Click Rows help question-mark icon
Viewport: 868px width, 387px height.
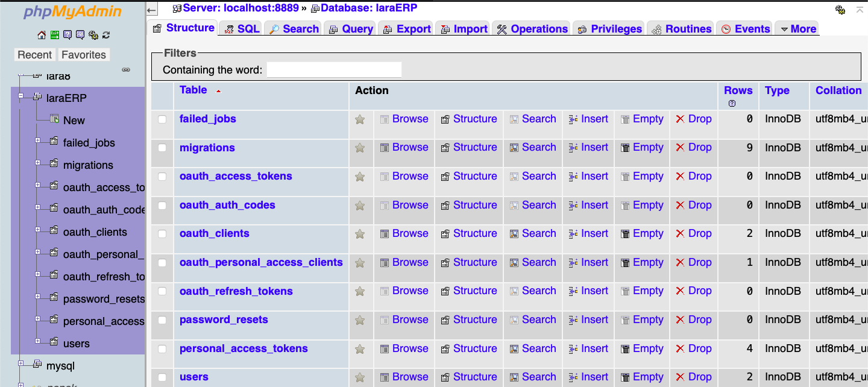tap(732, 103)
